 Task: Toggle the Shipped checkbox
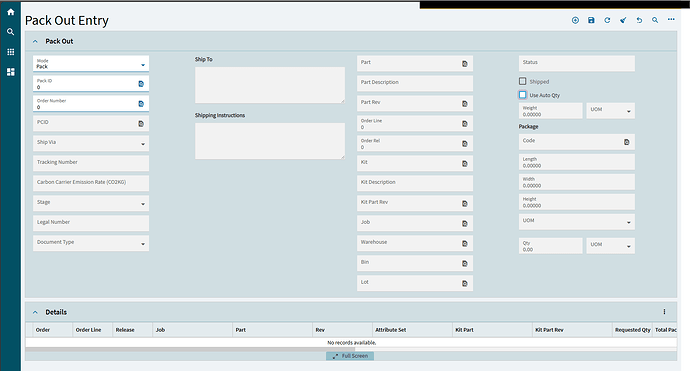click(522, 81)
